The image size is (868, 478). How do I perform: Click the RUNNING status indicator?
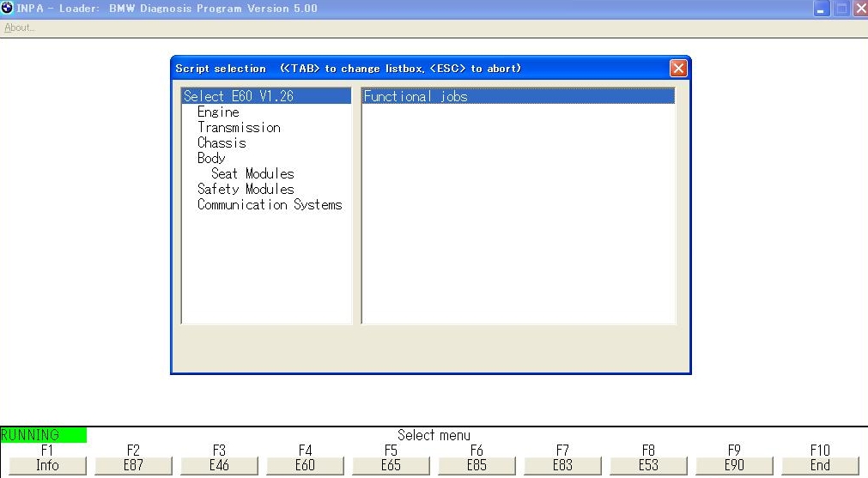(43, 435)
